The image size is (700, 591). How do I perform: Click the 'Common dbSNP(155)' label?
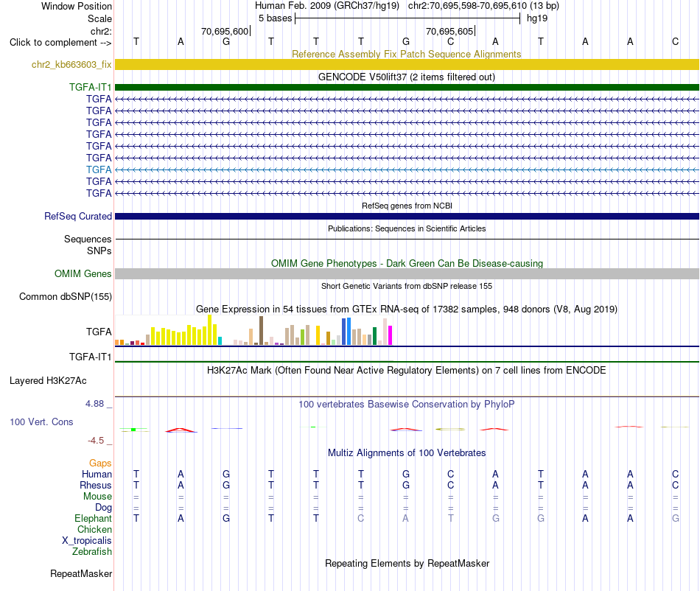pyautogui.click(x=66, y=297)
